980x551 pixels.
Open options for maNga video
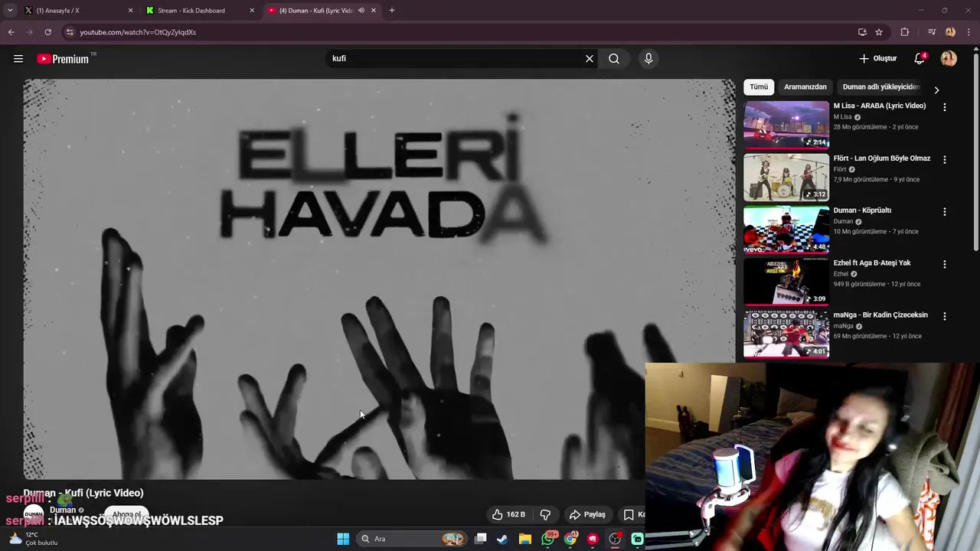point(945,316)
